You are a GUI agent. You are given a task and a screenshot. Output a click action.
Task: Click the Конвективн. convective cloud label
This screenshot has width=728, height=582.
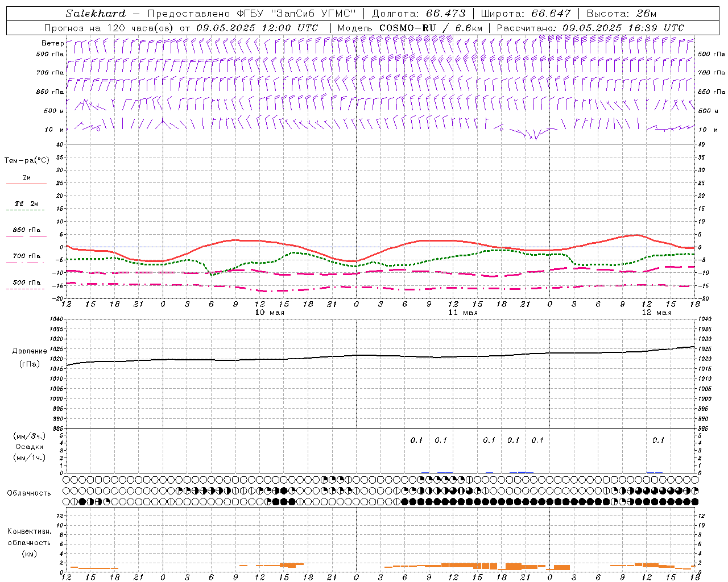[x=29, y=531]
